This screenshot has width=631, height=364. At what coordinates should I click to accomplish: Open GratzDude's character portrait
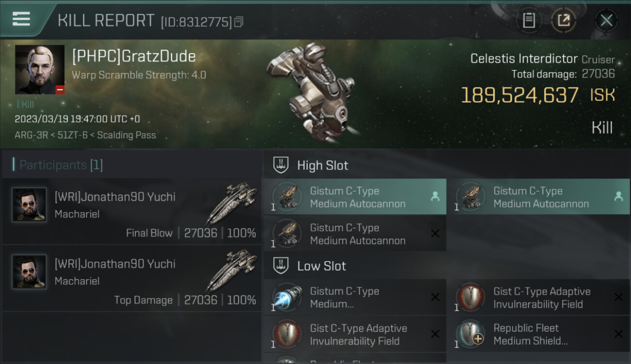tap(40, 69)
